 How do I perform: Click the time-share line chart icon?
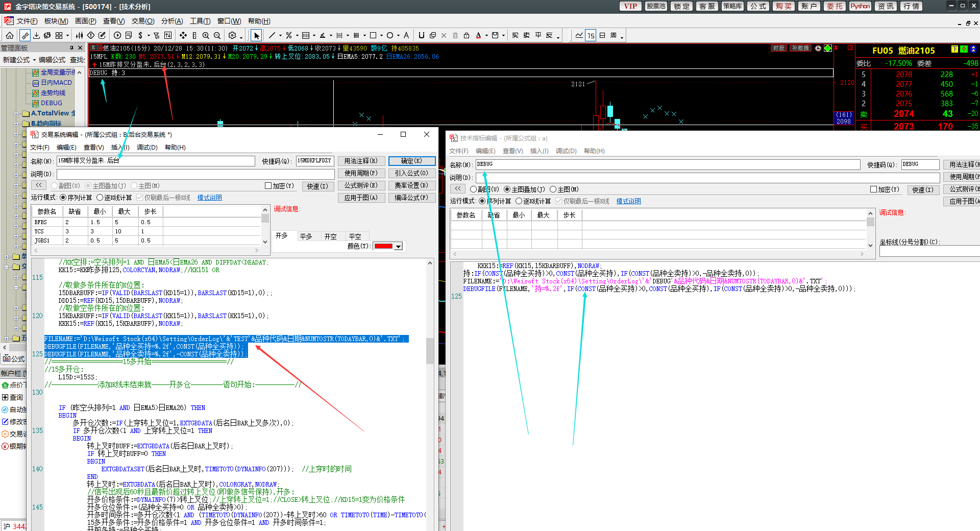tap(579, 35)
